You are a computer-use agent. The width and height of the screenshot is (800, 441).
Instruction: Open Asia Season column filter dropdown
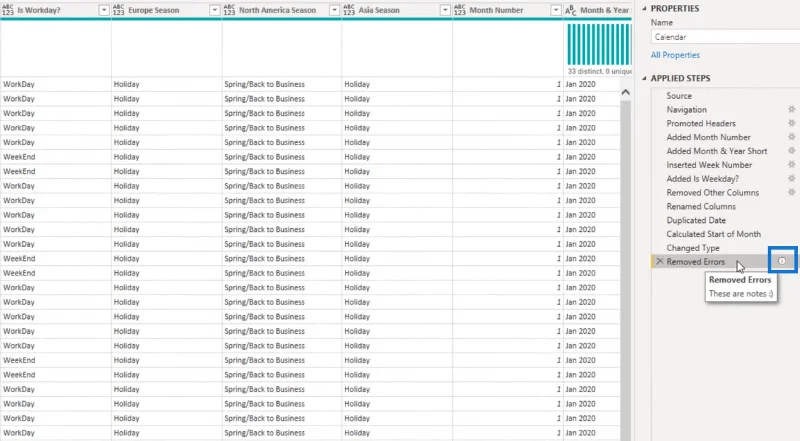445,10
